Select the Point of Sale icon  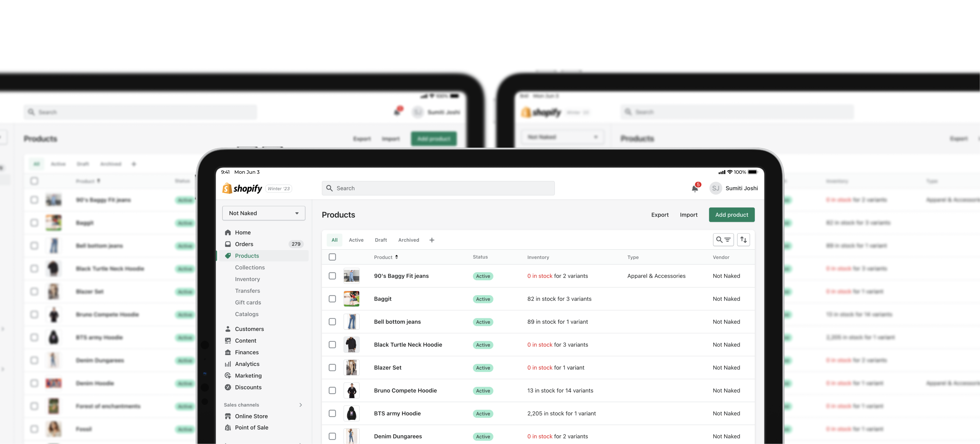pyautogui.click(x=227, y=427)
